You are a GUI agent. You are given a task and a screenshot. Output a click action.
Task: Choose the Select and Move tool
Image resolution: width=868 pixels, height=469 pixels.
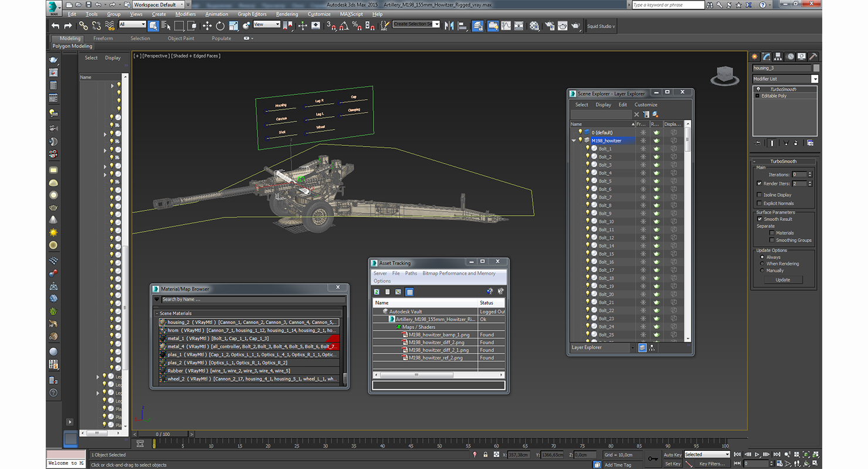click(207, 26)
